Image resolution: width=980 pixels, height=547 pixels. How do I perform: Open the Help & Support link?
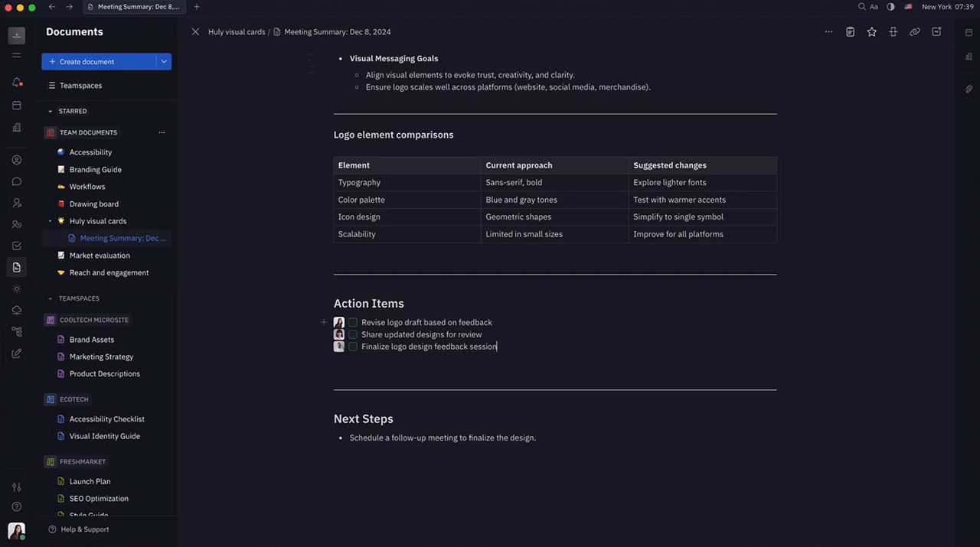click(x=84, y=529)
